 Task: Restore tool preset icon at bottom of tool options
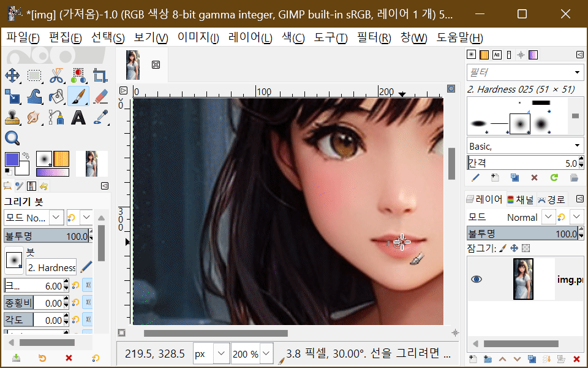point(42,358)
